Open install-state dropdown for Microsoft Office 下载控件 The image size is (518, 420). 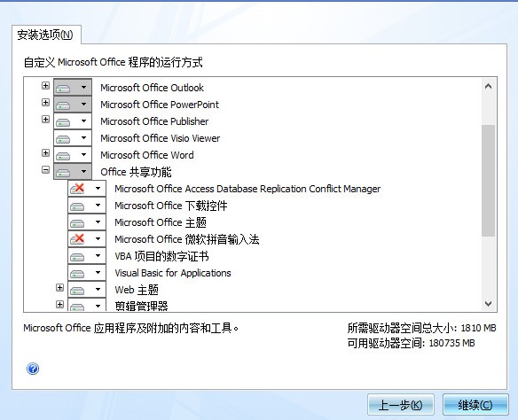98,206
